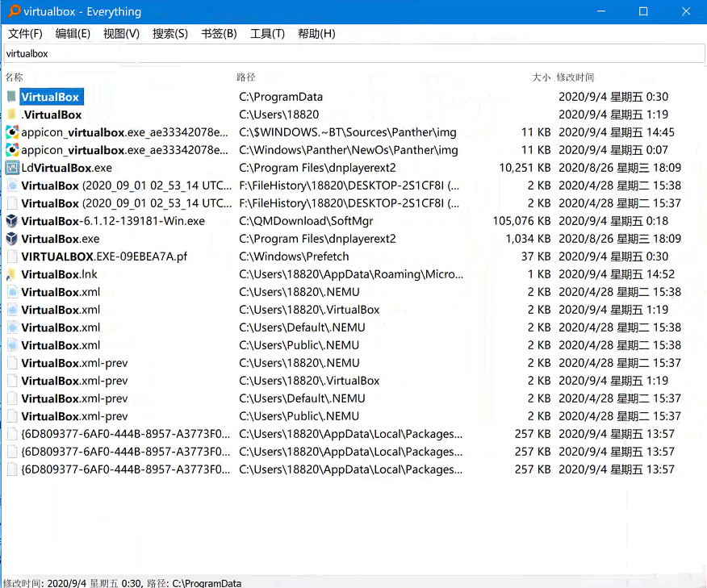Click the date "2020/9/4 星期五 14:45"

pyautogui.click(x=617, y=132)
